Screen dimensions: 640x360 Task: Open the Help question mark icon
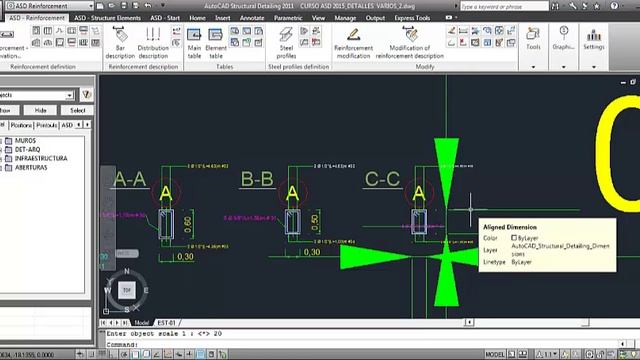click(614, 6)
